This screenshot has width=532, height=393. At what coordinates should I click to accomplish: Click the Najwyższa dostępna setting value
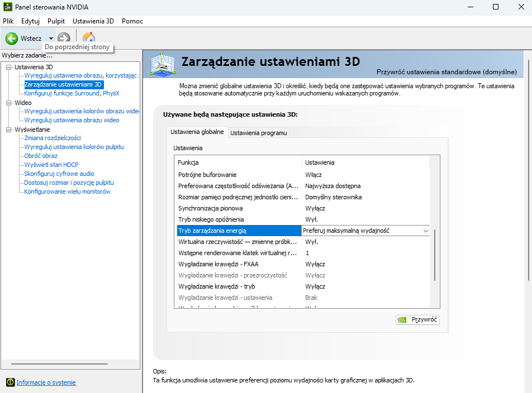(x=333, y=186)
